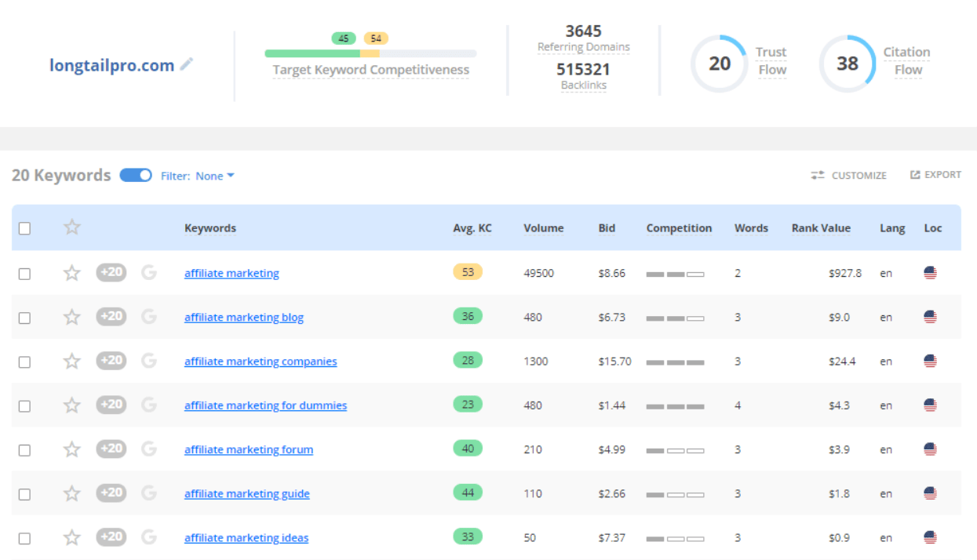Sort table by Volume column header
The width and height of the screenshot is (977, 560).
tap(543, 228)
